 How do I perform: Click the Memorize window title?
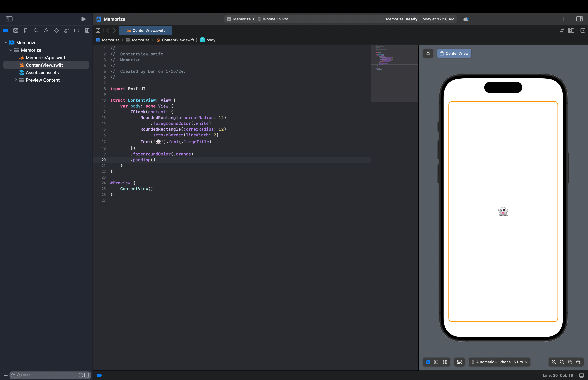coord(115,19)
